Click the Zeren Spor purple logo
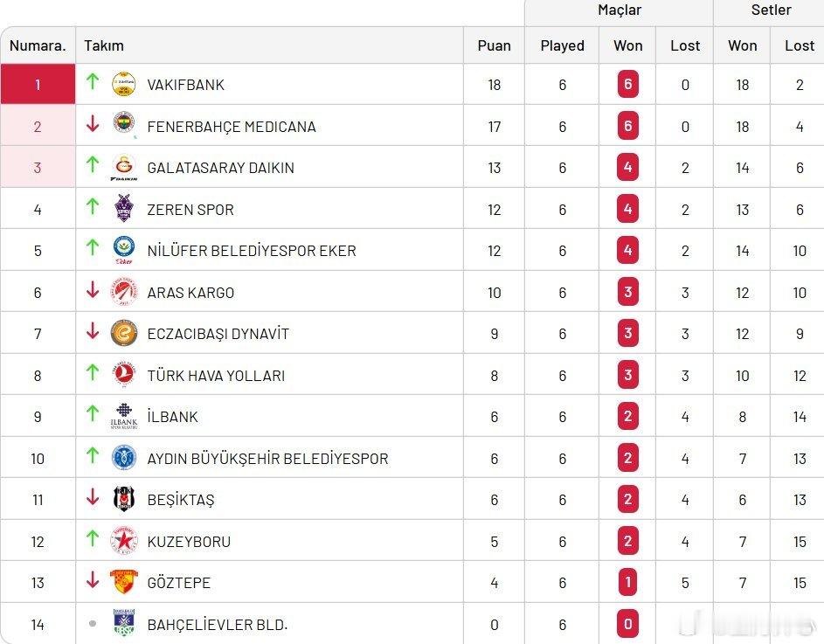 pos(124,209)
